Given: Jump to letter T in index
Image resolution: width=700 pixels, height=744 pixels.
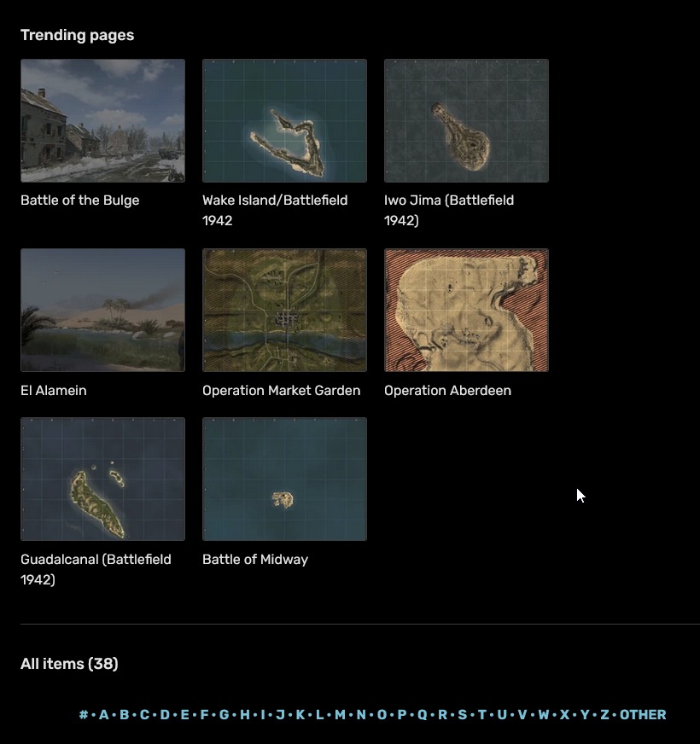Looking at the screenshot, I should coord(482,715).
